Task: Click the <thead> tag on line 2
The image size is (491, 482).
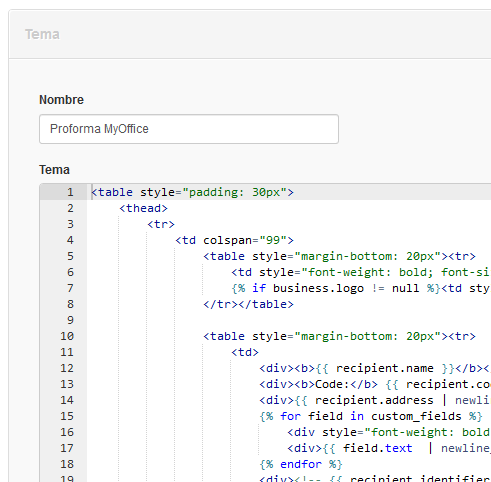Action: (143, 208)
